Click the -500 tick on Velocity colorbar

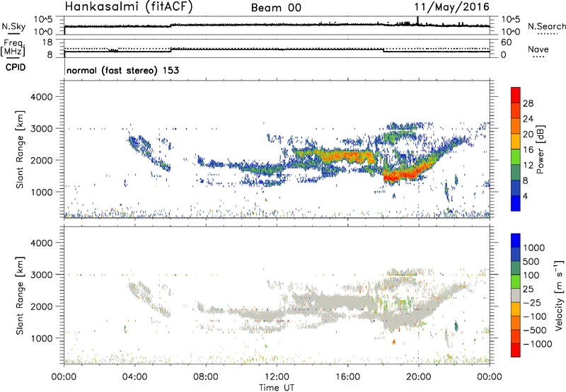coord(534,330)
